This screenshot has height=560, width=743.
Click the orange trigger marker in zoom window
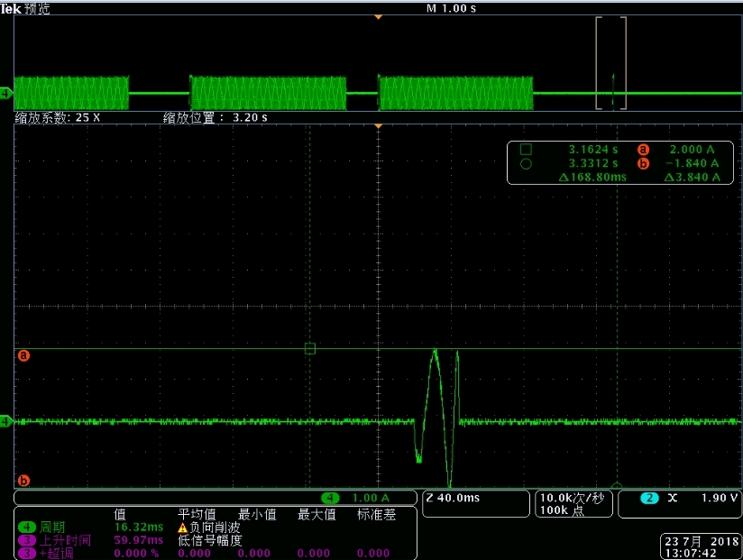378,126
